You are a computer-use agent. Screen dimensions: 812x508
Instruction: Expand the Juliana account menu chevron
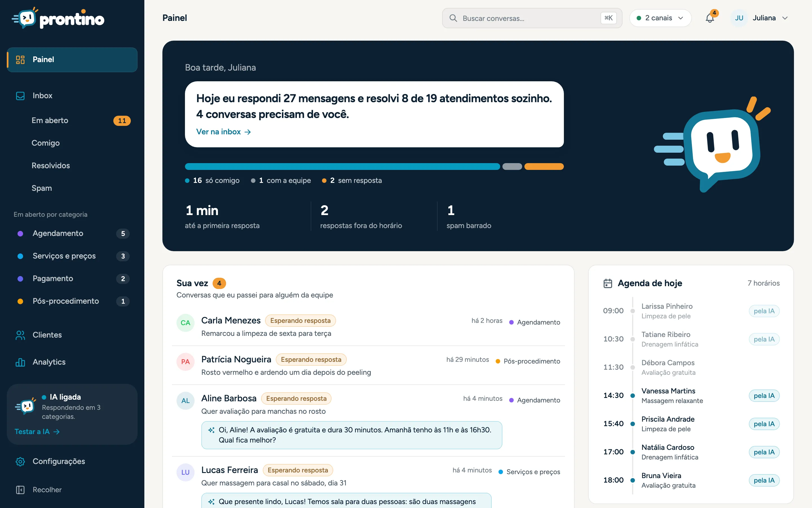pyautogui.click(x=785, y=18)
